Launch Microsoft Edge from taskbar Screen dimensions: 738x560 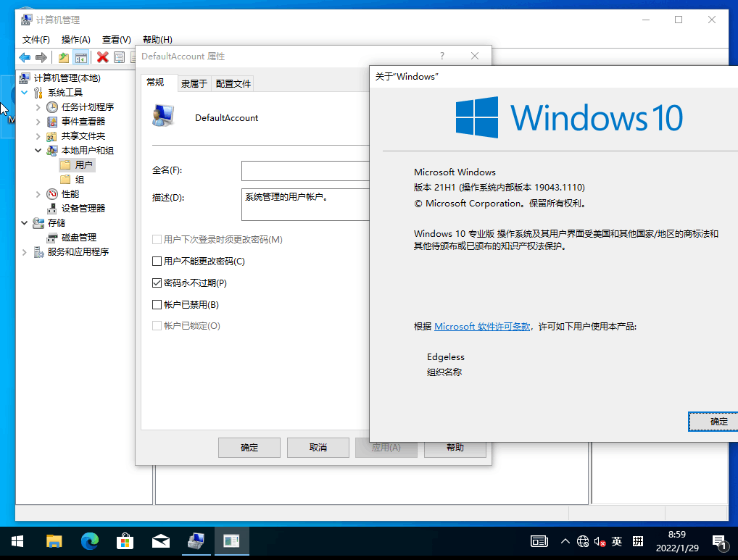coord(89,542)
